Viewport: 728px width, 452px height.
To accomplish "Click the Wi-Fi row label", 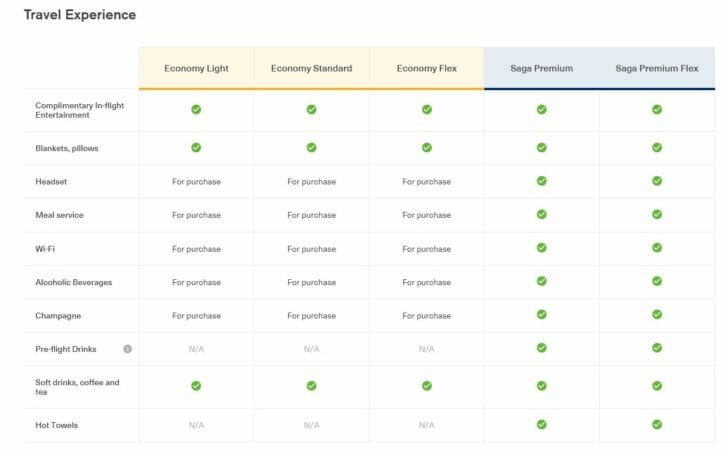I will coord(45,249).
